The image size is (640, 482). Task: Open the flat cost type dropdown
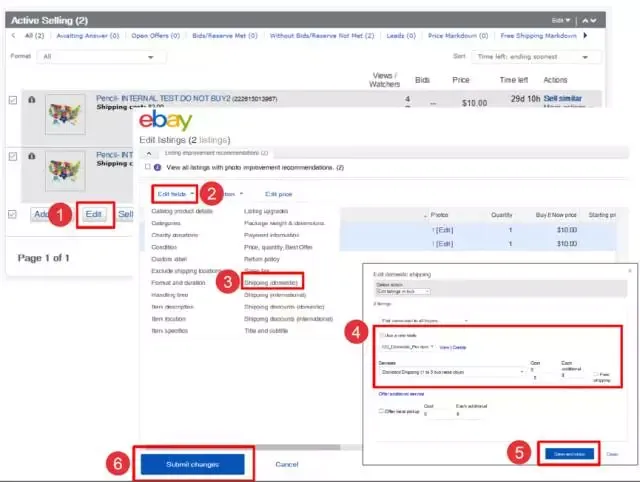(x=424, y=321)
